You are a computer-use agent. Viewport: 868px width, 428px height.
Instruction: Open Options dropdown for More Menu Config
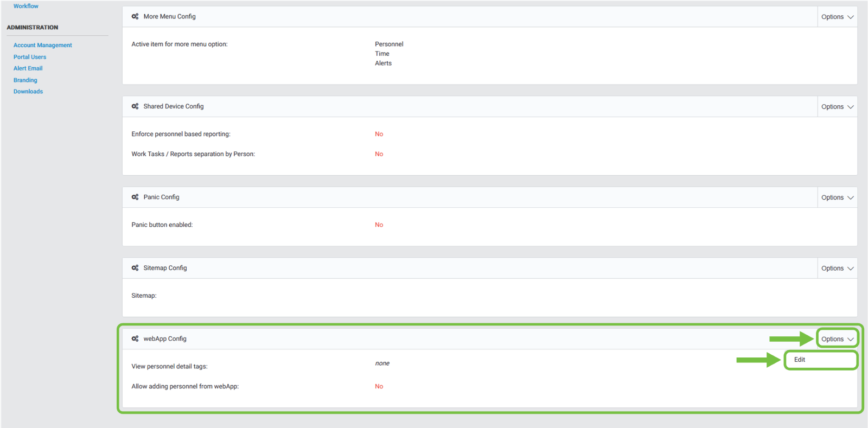[837, 17]
